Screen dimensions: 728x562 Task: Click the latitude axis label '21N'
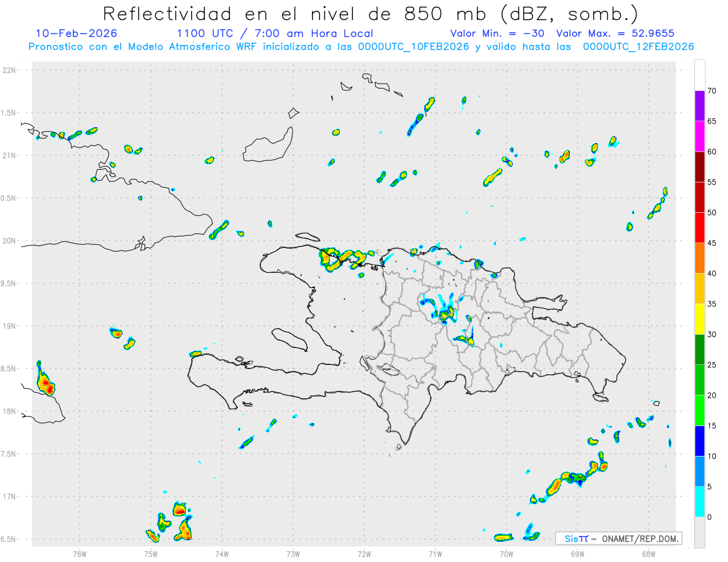(x=10, y=156)
